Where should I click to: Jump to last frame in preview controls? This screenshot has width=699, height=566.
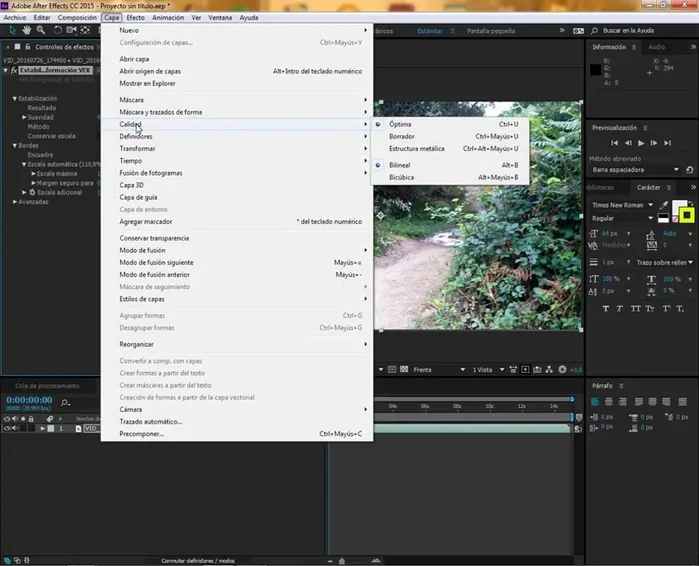(669, 143)
